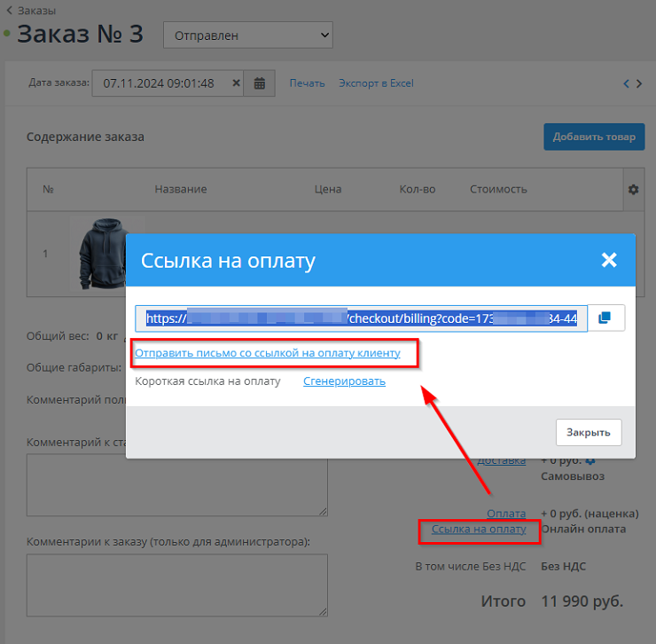Click into the admin-only order comment box
The image size is (656, 644).
click(176, 585)
